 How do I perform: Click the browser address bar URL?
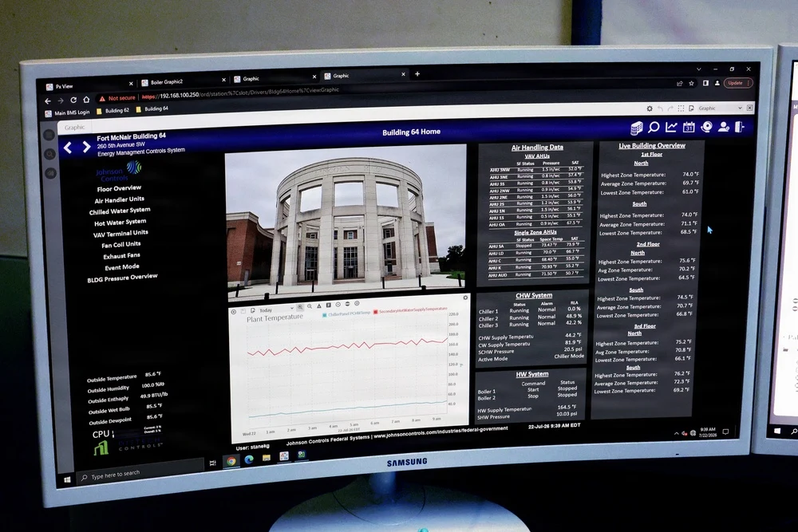(240, 93)
